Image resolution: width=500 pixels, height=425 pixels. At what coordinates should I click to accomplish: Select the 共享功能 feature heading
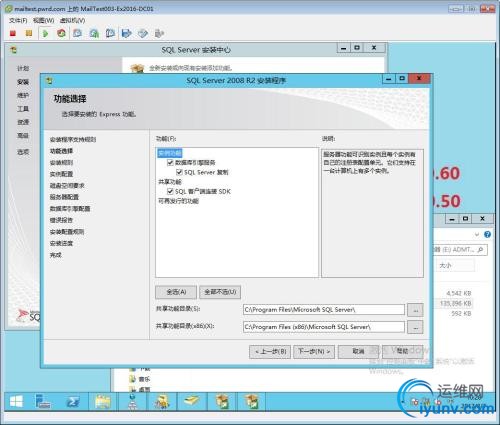point(170,182)
